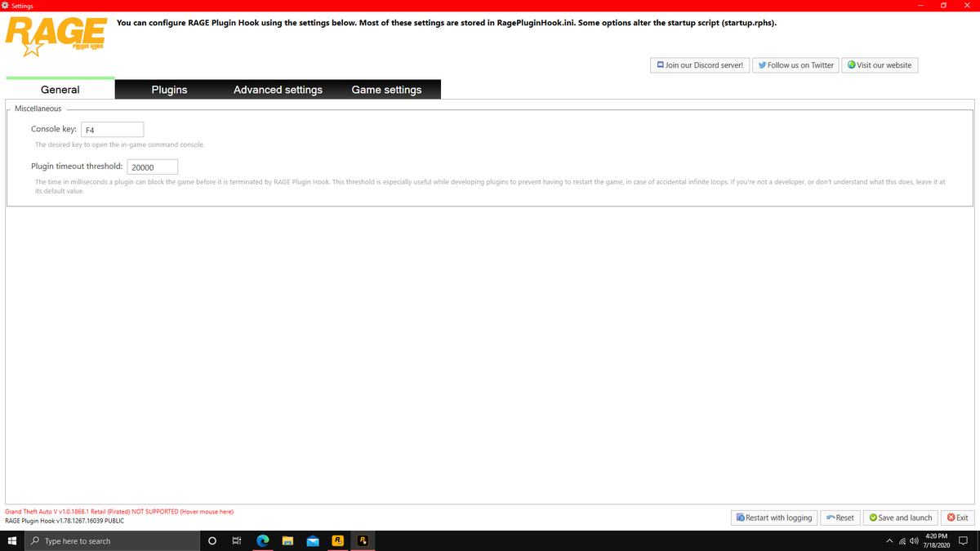
Task: Click Save and launch button
Action: click(900, 518)
